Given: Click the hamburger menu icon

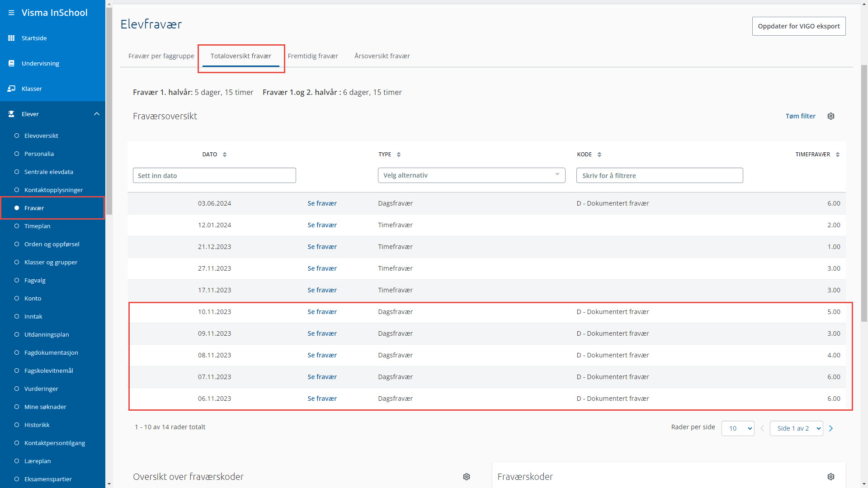Looking at the screenshot, I should [11, 13].
